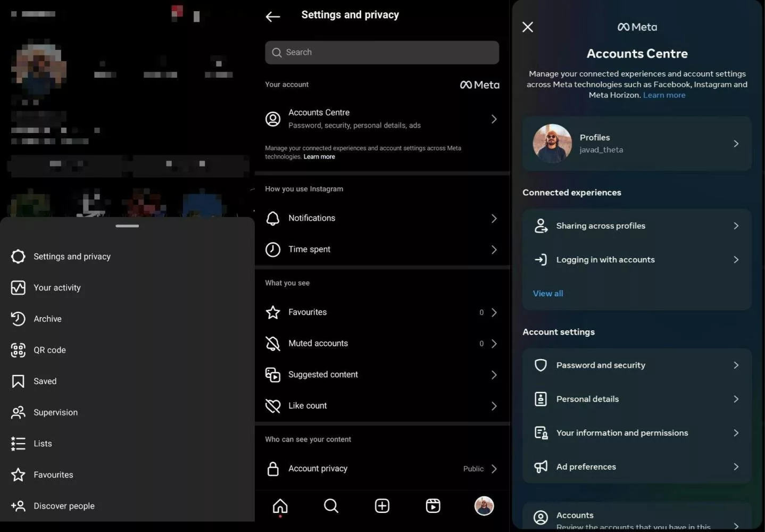Close the Accounts Centre panel
Image resolution: width=765 pixels, height=532 pixels.
pyautogui.click(x=528, y=27)
